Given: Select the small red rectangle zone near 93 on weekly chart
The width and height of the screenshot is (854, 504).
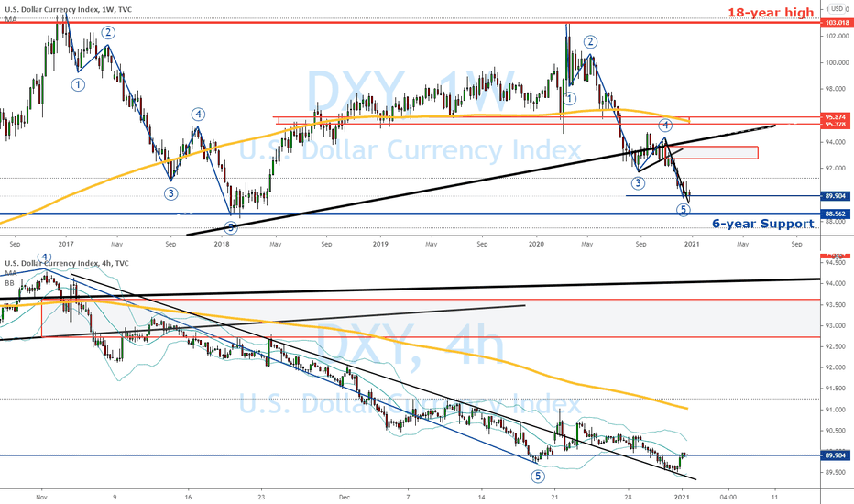Looking at the screenshot, I should tap(712, 152).
